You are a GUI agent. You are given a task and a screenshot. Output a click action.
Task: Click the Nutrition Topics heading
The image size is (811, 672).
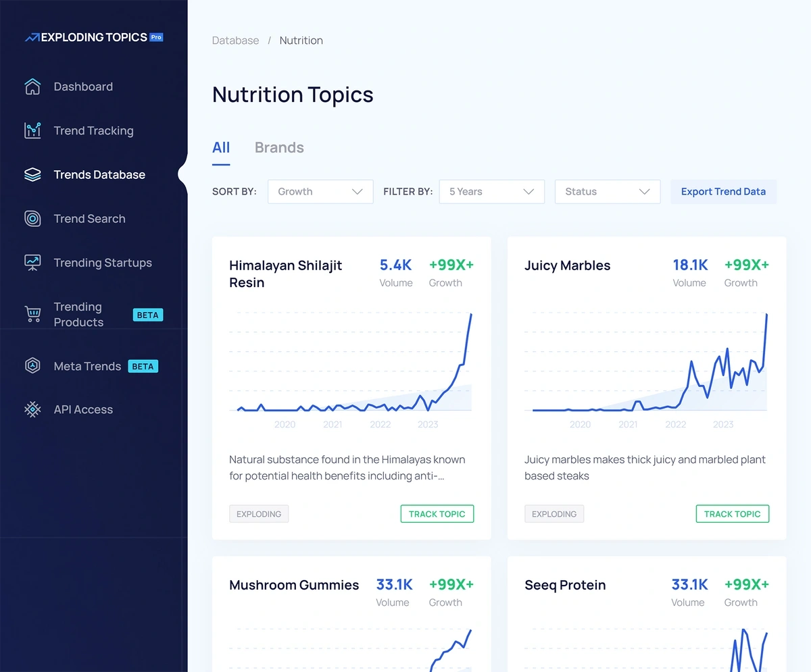tap(293, 95)
